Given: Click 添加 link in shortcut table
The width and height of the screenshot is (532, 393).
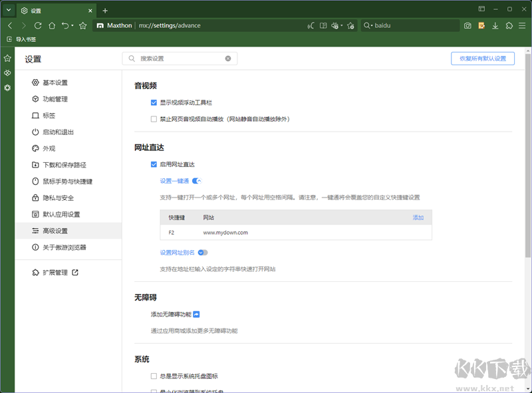Looking at the screenshot, I should click(x=418, y=217).
